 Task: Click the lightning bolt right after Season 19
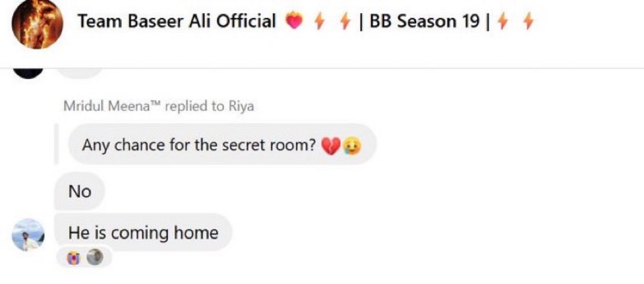click(501, 21)
